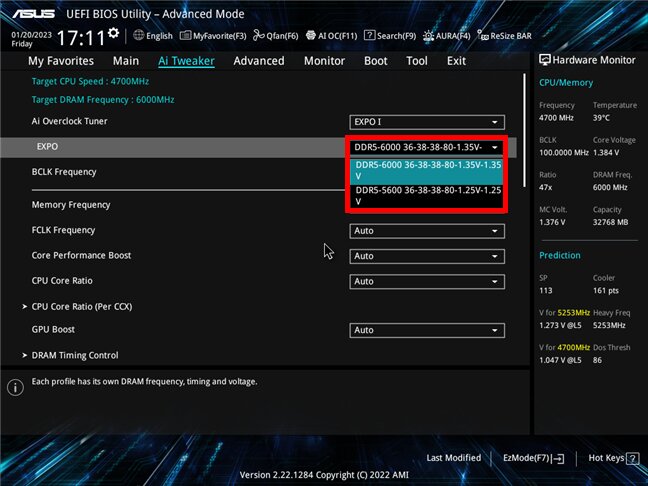Choose DDR5-6000 36-38-38-80 profile option
Screen dimensions: 648x486
coord(427,170)
